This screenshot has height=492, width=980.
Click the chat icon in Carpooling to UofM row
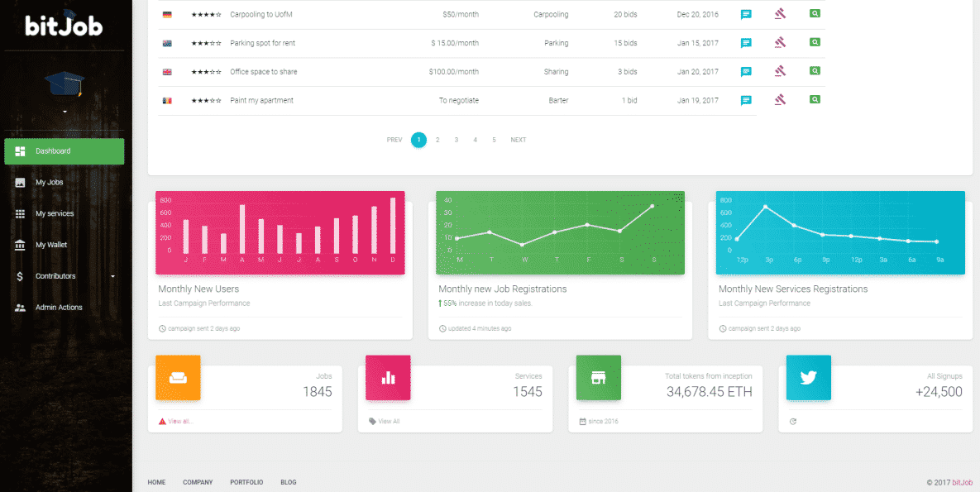746,15
